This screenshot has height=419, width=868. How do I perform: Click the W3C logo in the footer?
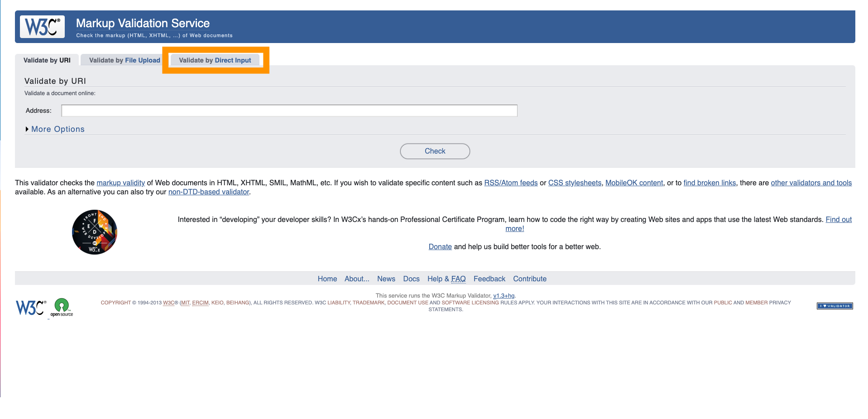31,308
